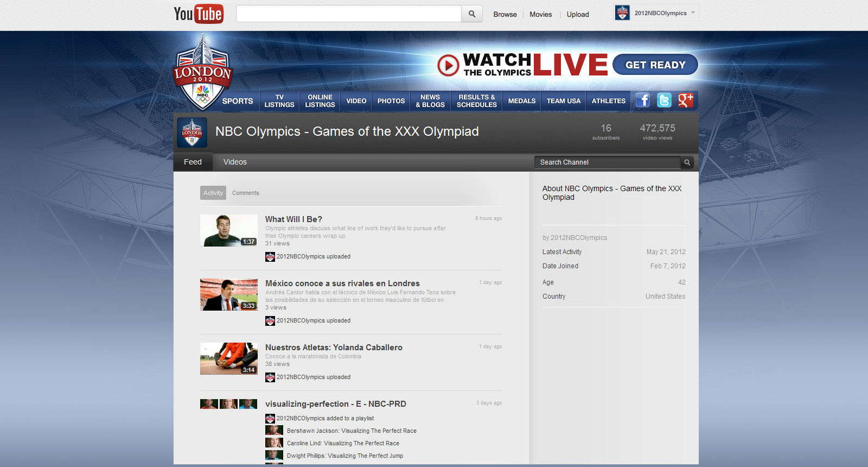
Task: Open the Bershawn Jackson playlist video link
Action: coord(352,431)
